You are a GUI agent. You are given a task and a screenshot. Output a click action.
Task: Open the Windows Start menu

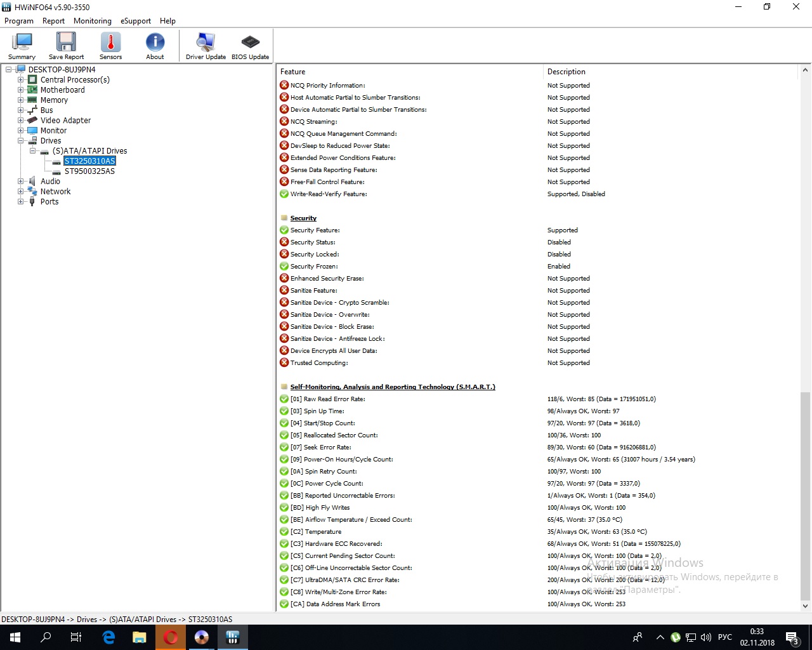coord(15,637)
